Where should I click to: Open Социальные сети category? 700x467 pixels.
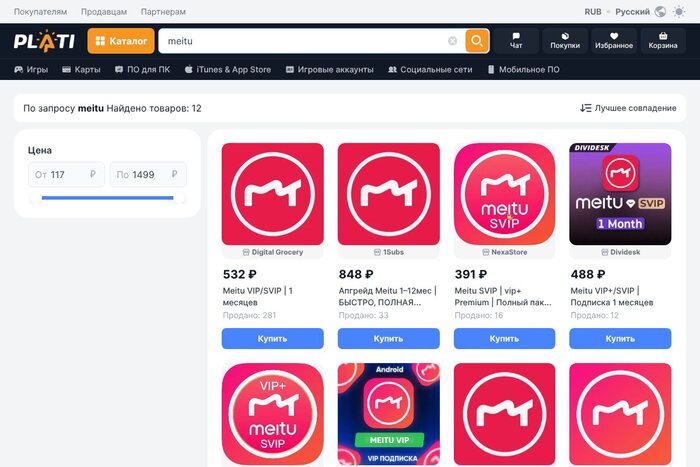430,69
